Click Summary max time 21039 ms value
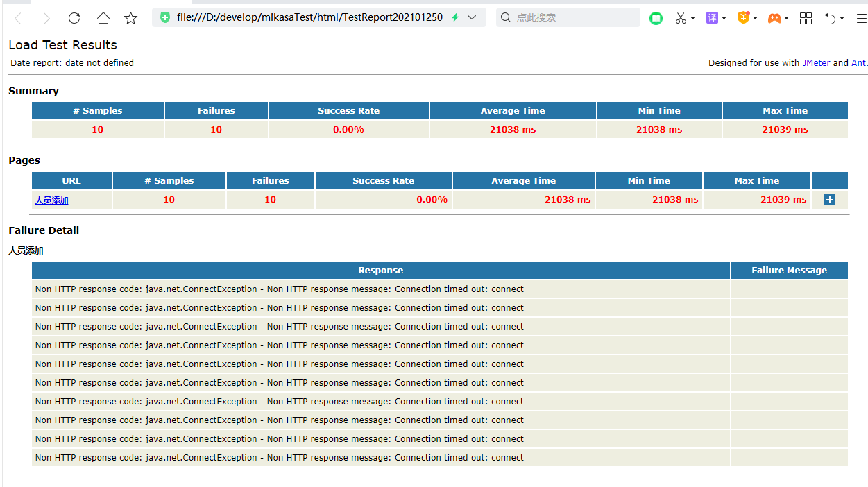Viewport: 868px width, 487px height. 785,129
